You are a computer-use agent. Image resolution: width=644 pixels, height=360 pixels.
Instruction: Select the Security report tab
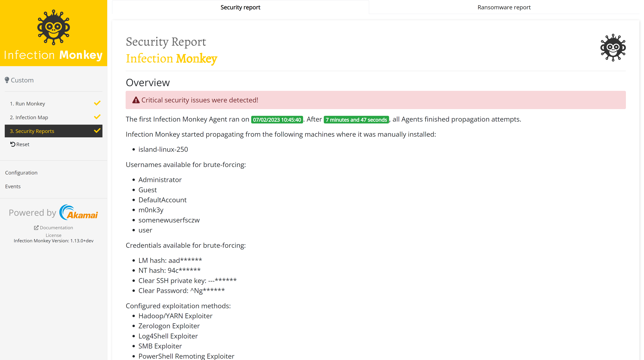coord(240,7)
